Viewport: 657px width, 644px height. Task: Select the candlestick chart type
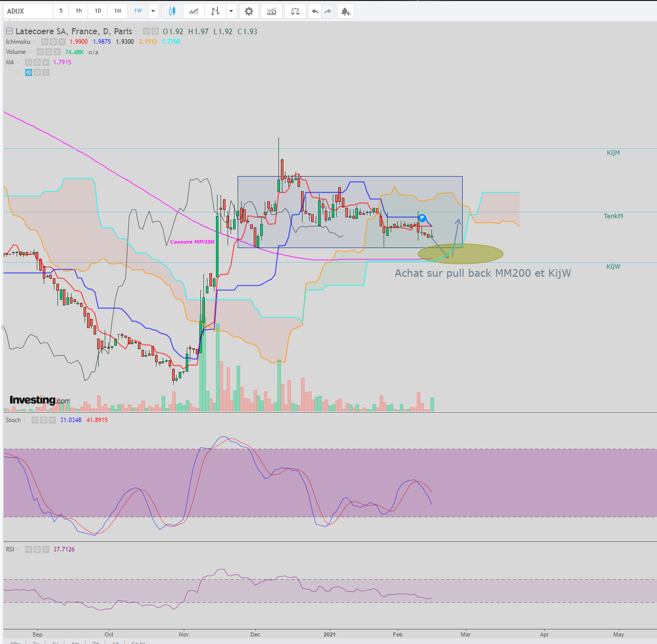tap(172, 11)
